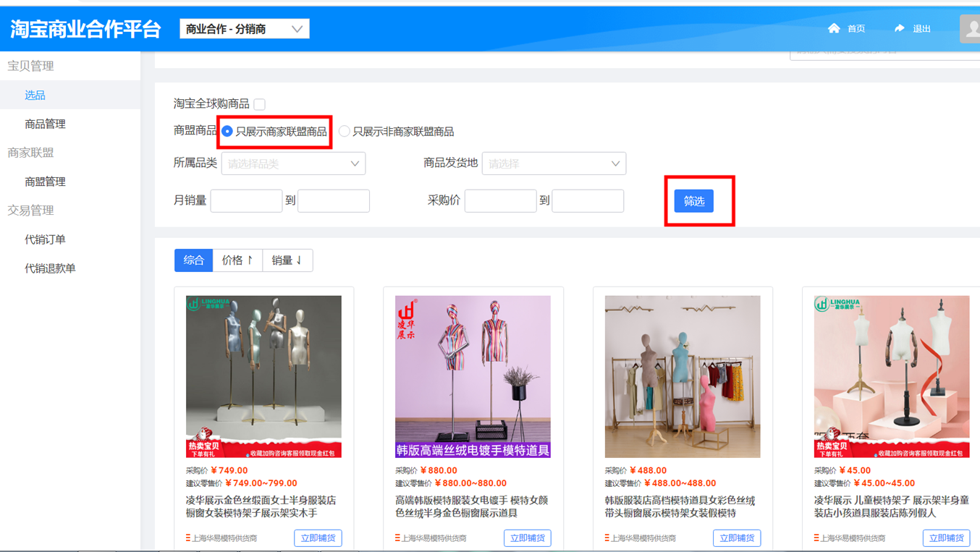980x552 pixels.
Task: Select 只展示非商家联盟商品 radio button
Action: (345, 131)
